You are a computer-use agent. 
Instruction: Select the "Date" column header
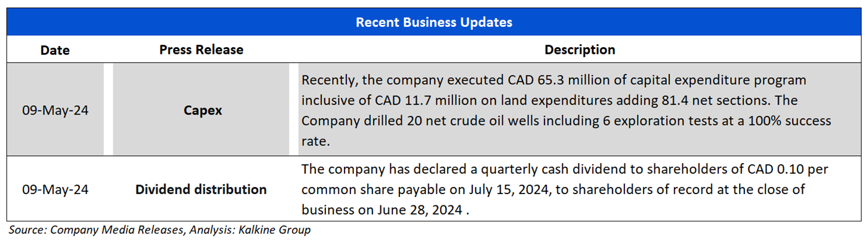point(55,50)
